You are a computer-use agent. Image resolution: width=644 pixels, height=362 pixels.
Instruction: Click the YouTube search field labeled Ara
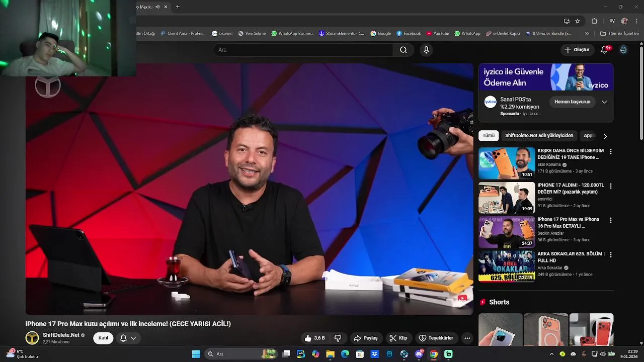point(303,50)
